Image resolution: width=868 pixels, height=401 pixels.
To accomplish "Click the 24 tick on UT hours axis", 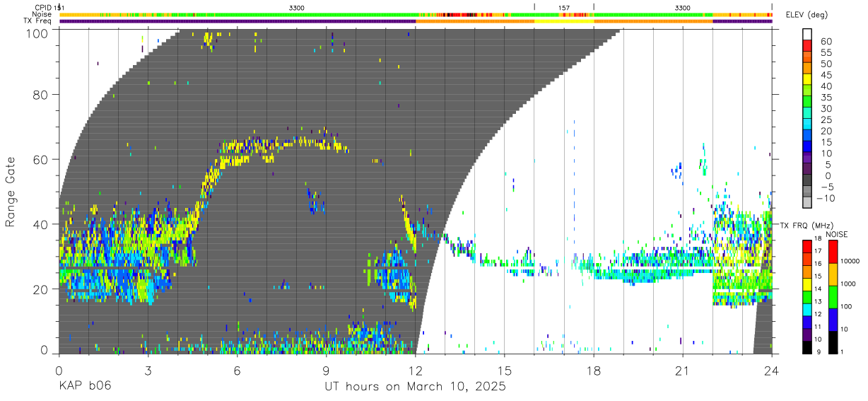I will (x=772, y=371).
